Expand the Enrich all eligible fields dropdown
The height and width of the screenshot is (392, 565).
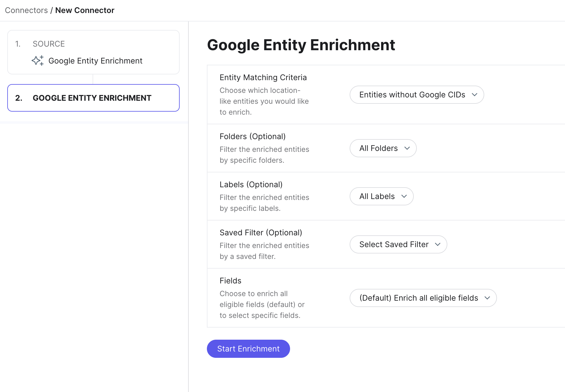tap(423, 298)
